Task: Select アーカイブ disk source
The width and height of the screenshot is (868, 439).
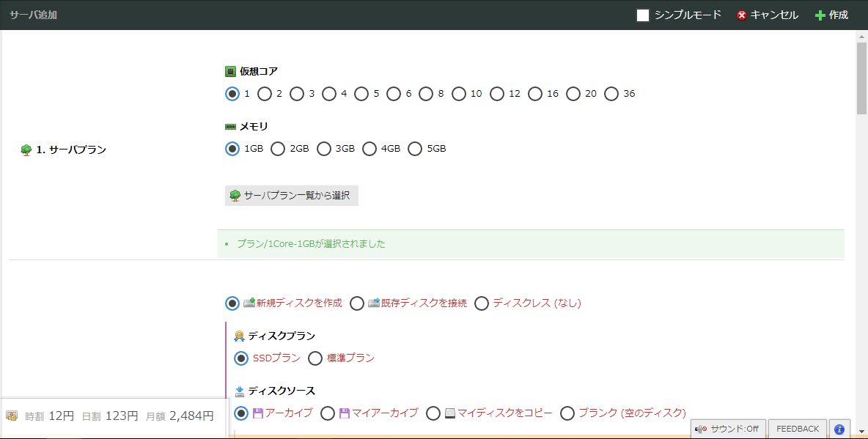Action: coord(240,413)
